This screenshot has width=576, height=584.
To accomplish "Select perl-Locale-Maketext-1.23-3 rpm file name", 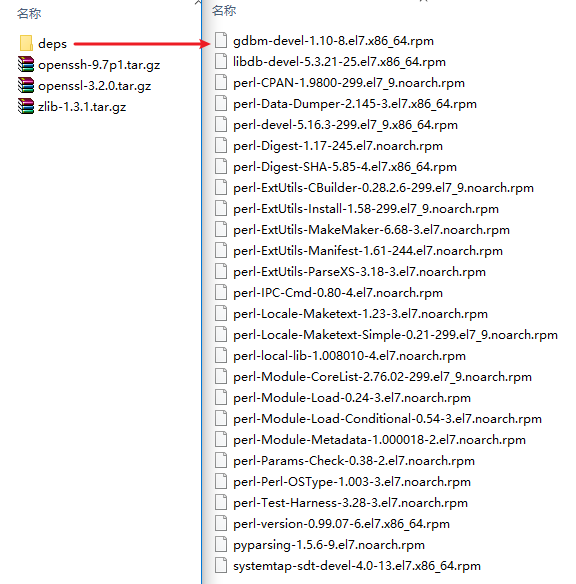I will click(x=360, y=314).
